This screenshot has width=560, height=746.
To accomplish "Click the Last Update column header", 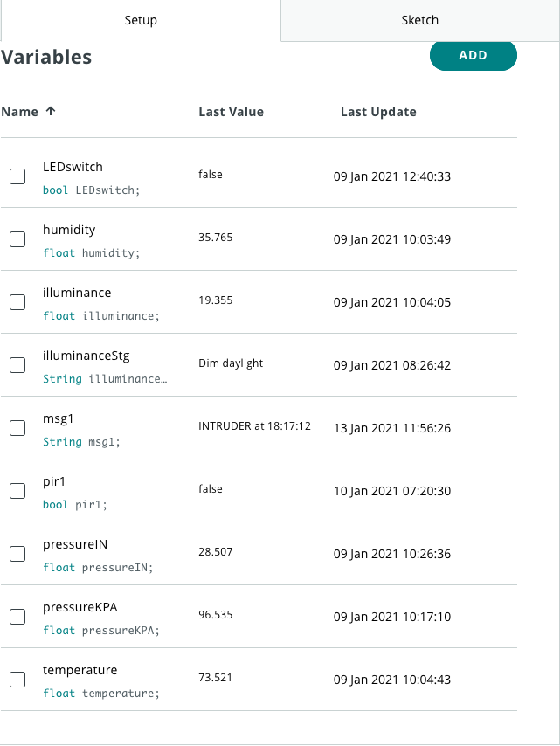I will click(x=378, y=112).
